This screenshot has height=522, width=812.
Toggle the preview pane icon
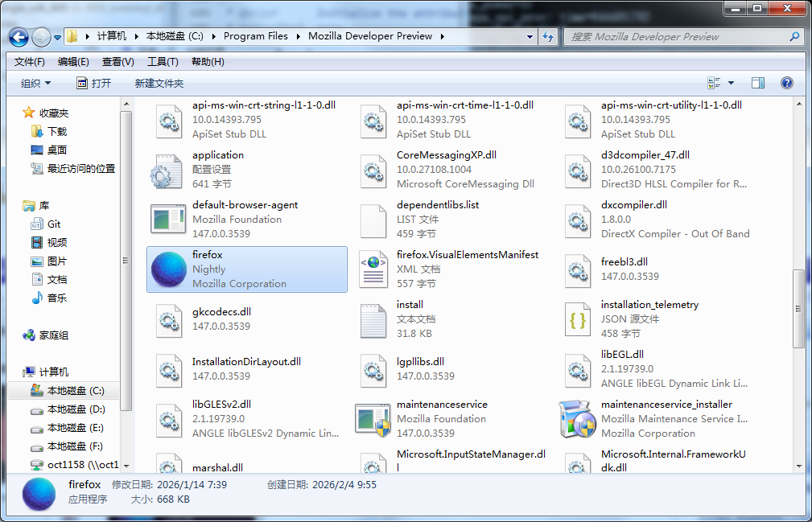tap(757, 83)
